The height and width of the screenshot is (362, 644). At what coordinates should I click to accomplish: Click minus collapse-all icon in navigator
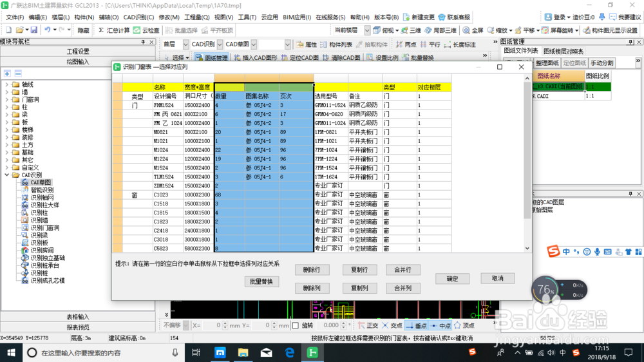pos(18,73)
